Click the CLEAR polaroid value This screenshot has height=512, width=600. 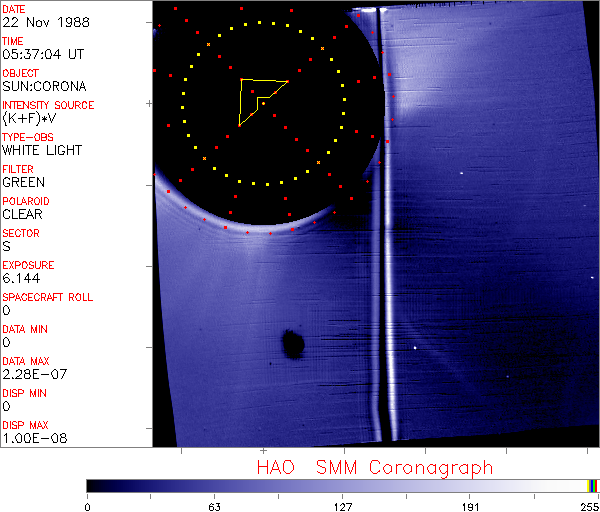tap(23, 214)
